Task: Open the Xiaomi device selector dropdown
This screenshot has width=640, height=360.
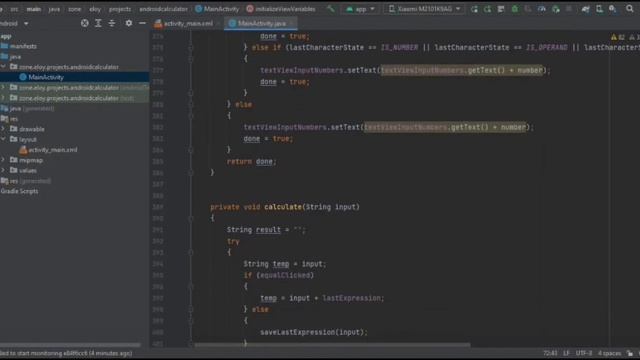Action: pos(424,9)
